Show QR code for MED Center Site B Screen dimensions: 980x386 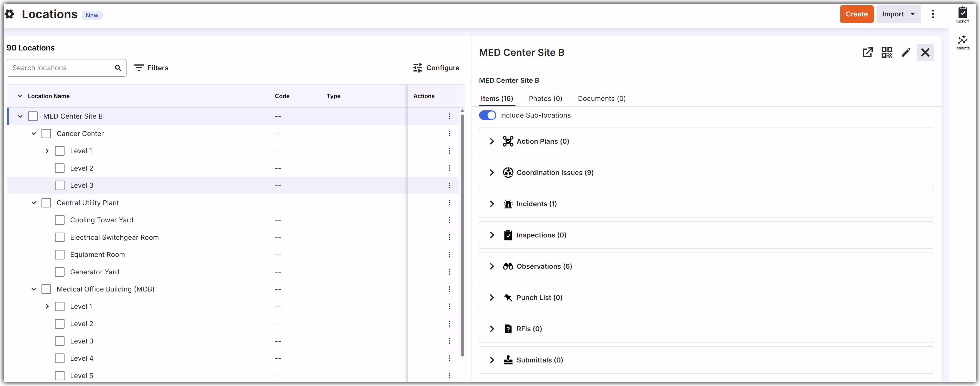tap(887, 53)
